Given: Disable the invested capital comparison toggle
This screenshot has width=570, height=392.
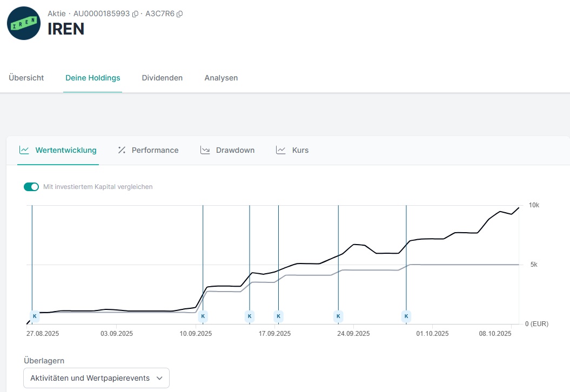Looking at the screenshot, I should tap(31, 187).
